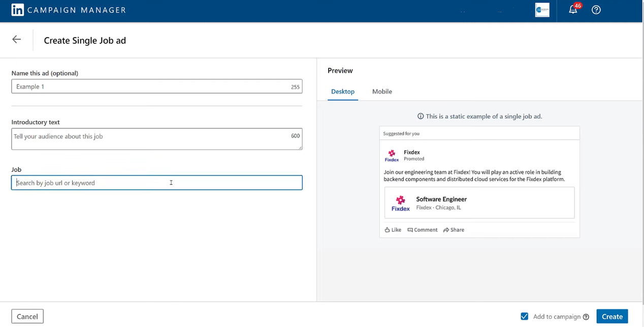The width and height of the screenshot is (644, 327).
Task: Click the Add to campaign help icon
Action: pyautogui.click(x=586, y=317)
